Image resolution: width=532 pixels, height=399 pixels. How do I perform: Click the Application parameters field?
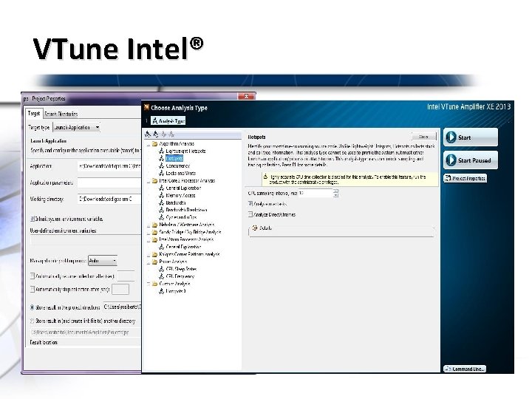[109, 183]
